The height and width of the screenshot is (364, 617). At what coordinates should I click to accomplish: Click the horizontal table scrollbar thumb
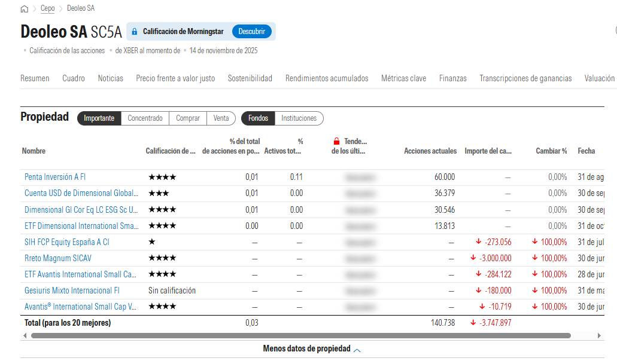[x=301, y=336]
